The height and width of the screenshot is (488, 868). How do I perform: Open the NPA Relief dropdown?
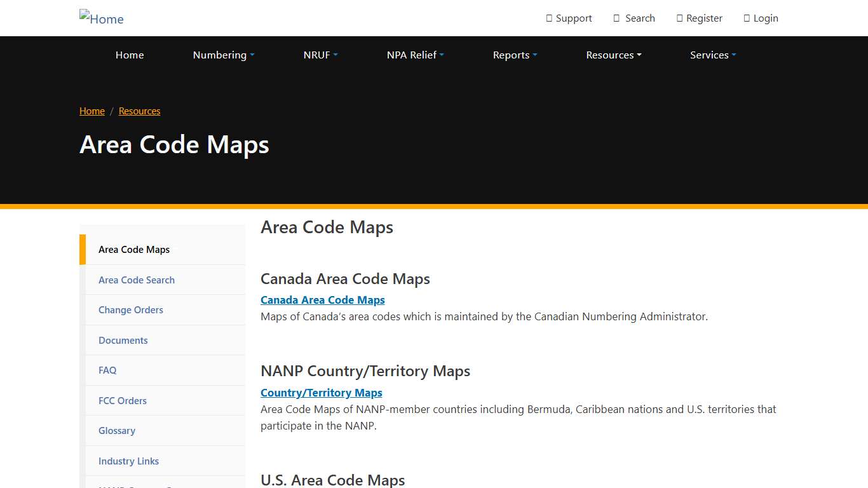(415, 55)
